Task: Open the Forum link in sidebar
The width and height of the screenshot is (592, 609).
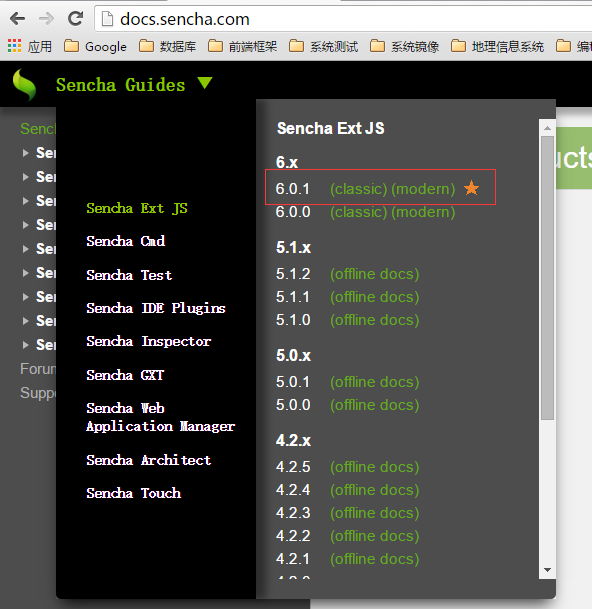Action: click(38, 369)
